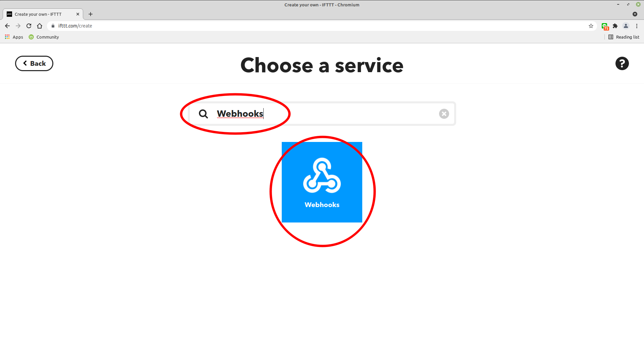644x349 pixels.
Task: Open the Reading list
Action: [x=624, y=37]
